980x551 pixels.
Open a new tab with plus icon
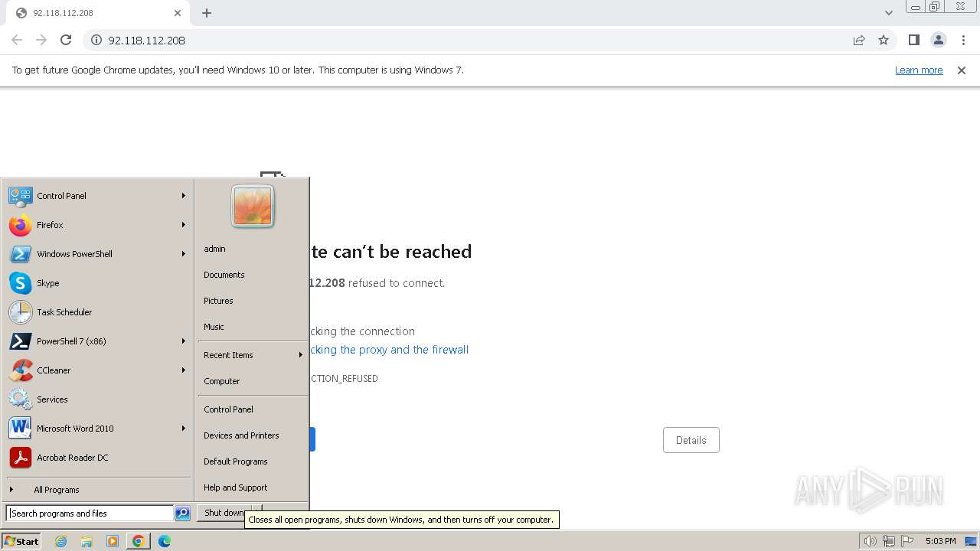point(207,13)
